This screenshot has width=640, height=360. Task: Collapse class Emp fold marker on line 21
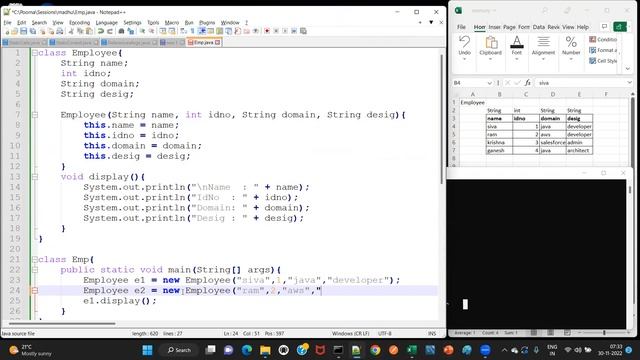[x=35, y=260]
